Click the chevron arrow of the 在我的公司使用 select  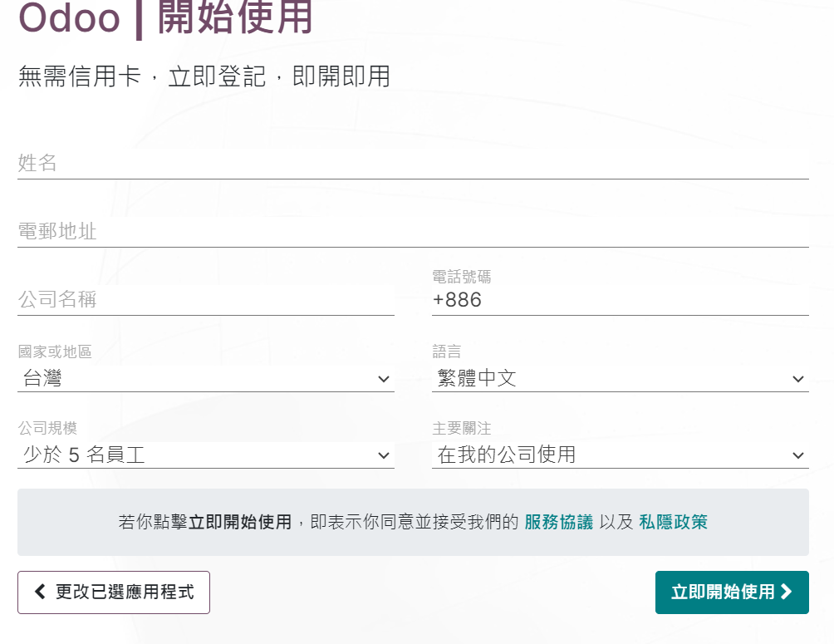[797, 455]
